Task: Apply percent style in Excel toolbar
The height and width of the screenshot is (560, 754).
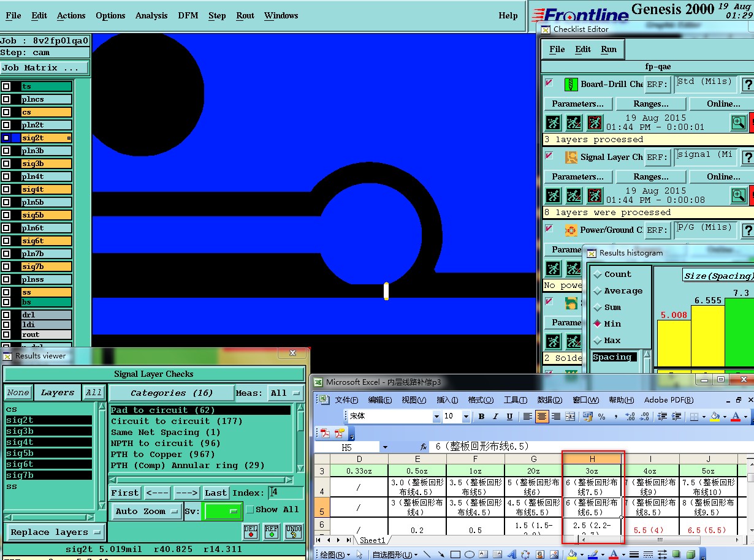Action: (602, 417)
